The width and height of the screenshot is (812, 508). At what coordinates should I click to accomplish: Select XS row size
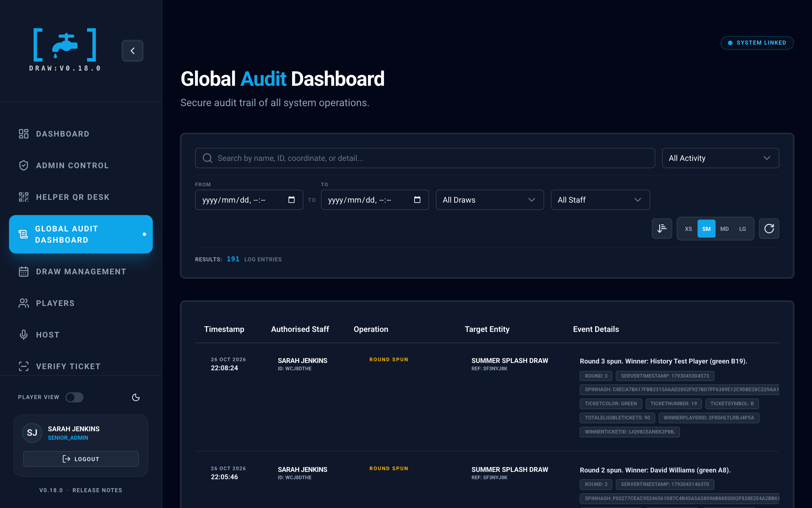(688, 229)
